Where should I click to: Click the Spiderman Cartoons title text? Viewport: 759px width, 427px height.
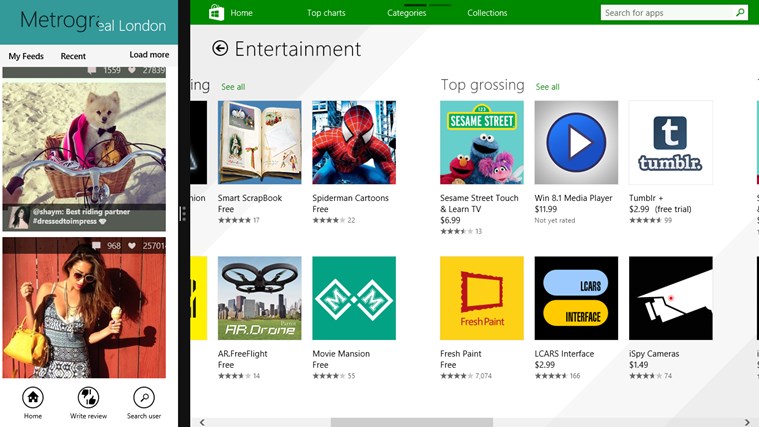(350, 198)
